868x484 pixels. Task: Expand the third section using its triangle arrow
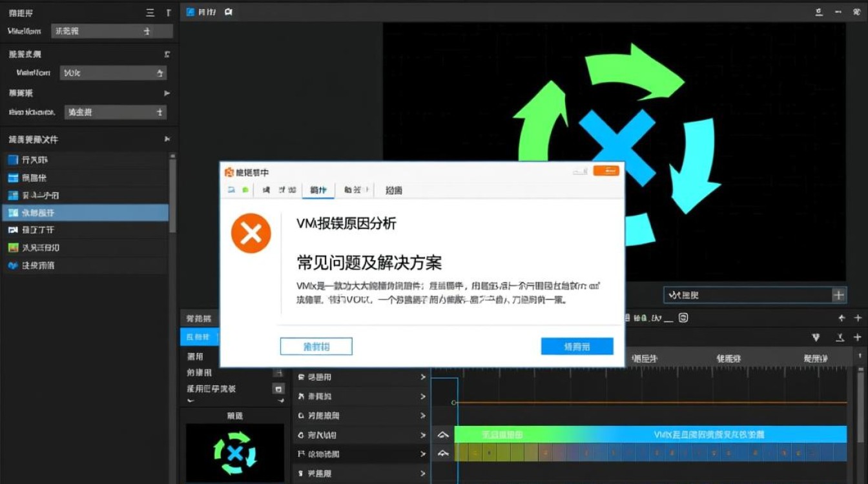(167, 94)
